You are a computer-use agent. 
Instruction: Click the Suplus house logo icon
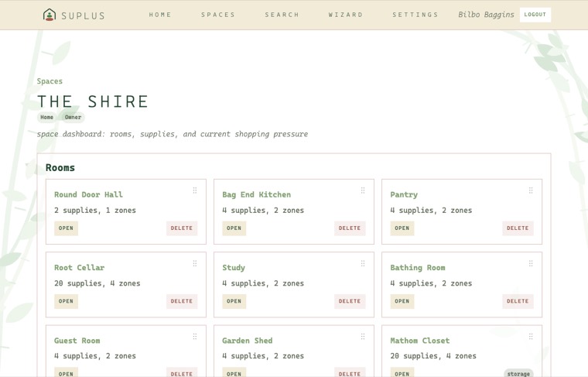pyautogui.click(x=49, y=15)
